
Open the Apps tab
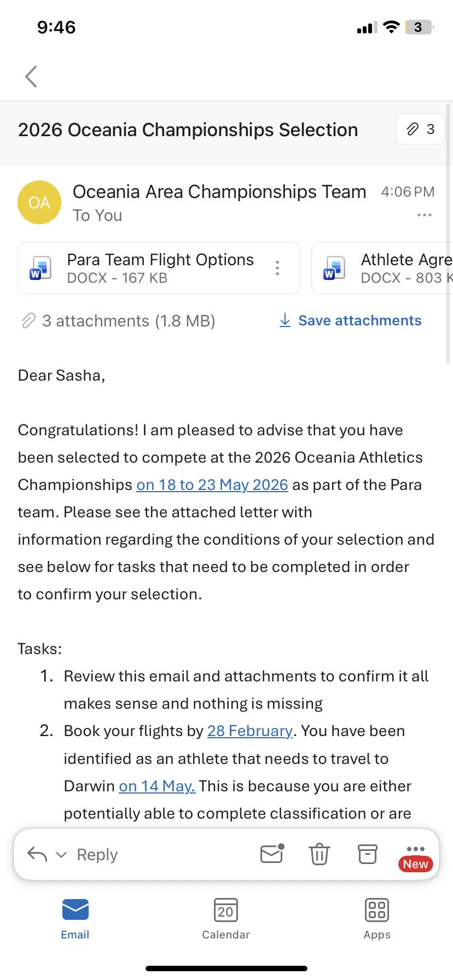(377, 919)
